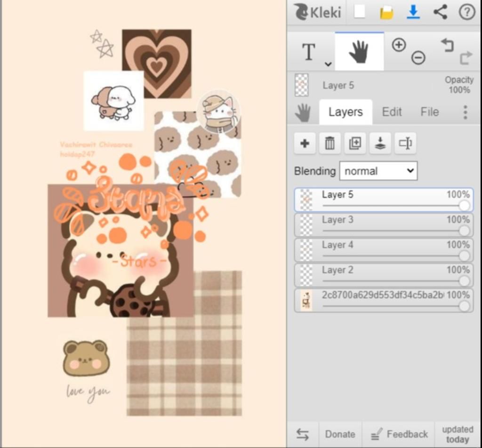Click the updated today notice

[x=458, y=434]
